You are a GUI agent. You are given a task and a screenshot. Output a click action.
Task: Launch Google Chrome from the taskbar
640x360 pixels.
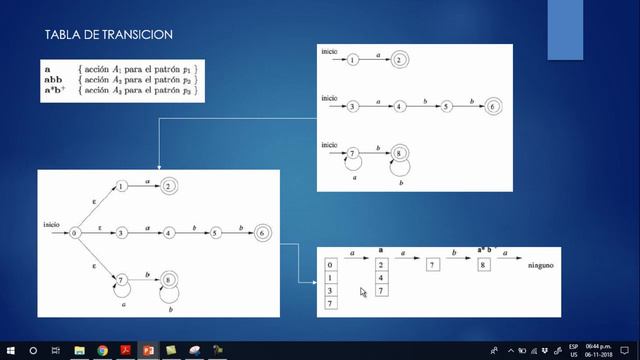click(x=102, y=350)
